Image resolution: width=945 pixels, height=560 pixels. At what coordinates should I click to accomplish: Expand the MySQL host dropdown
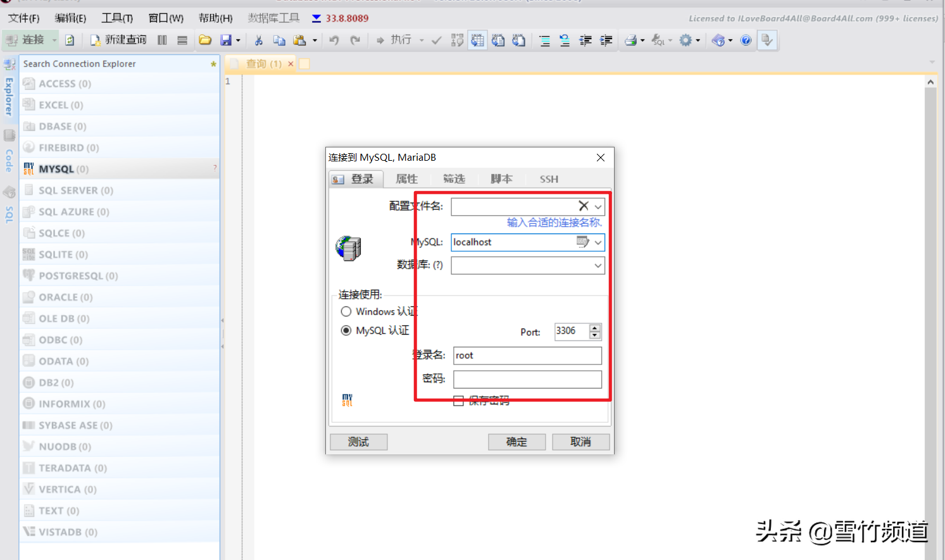tap(598, 242)
